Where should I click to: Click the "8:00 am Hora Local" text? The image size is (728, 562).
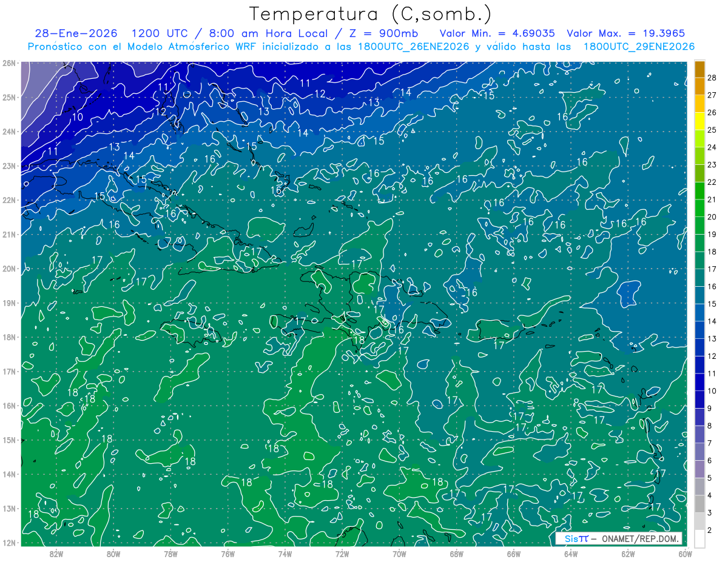click(268, 33)
